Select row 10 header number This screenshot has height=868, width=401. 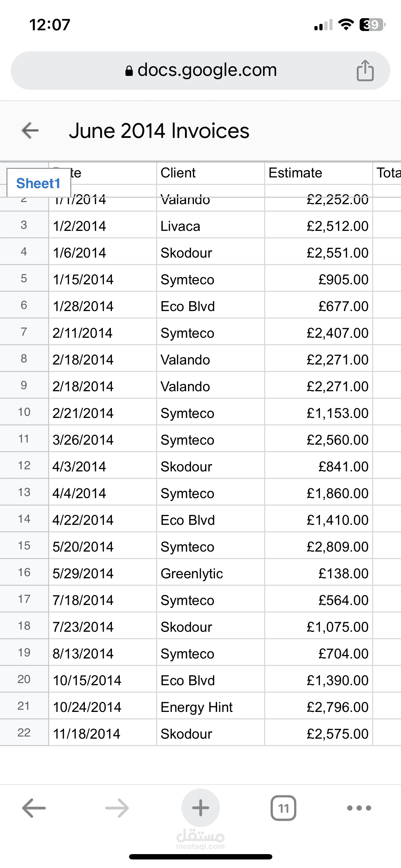click(x=24, y=412)
